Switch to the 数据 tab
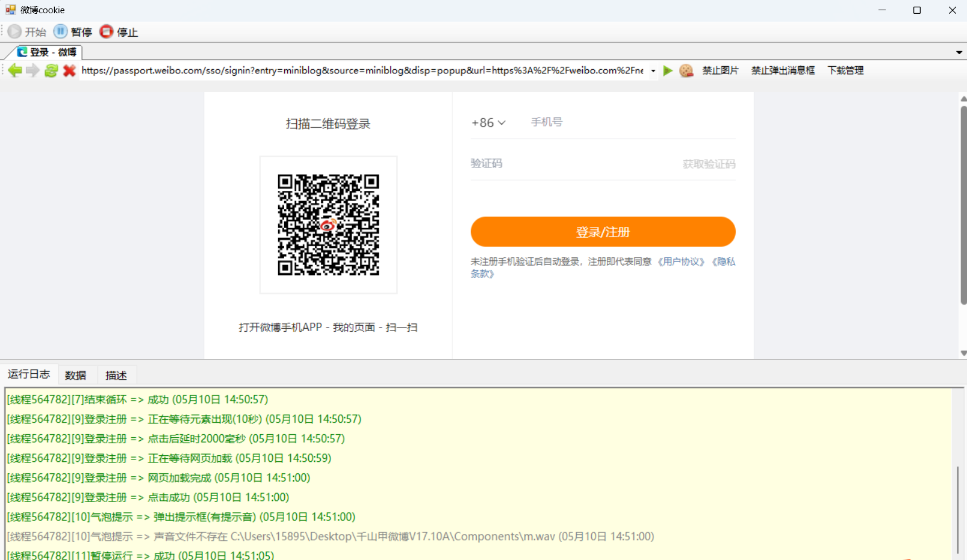This screenshot has width=967, height=560. (x=76, y=375)
